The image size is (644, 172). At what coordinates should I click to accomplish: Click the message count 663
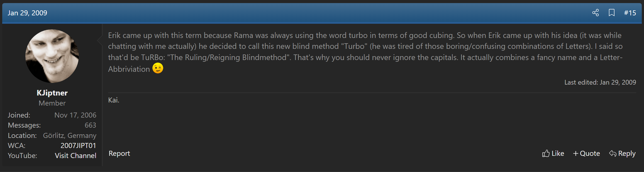91,125
